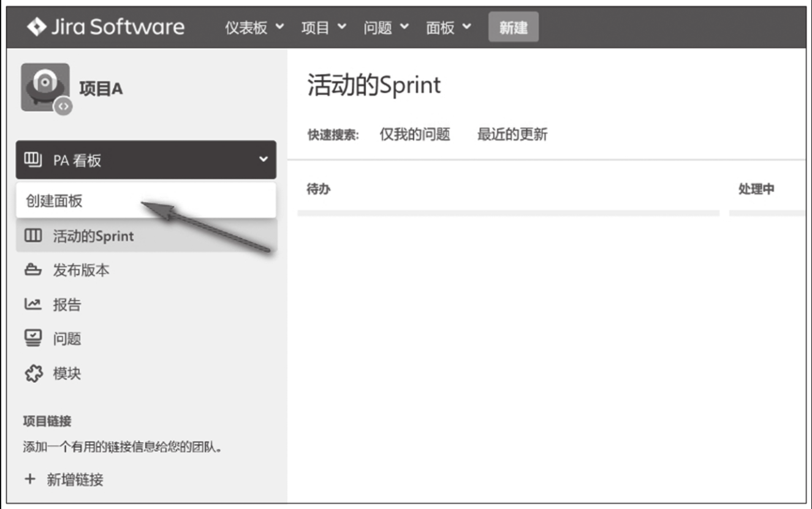Click the 快速搜索 label
Viewport: 812px width, 509px height.
click(x=333, y=135)
